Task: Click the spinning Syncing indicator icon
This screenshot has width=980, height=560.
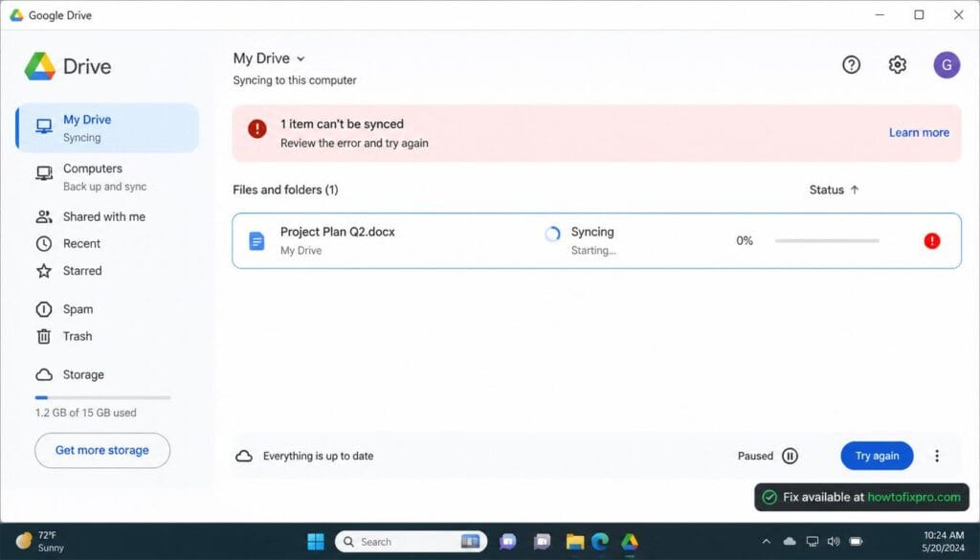Action: 552,235
